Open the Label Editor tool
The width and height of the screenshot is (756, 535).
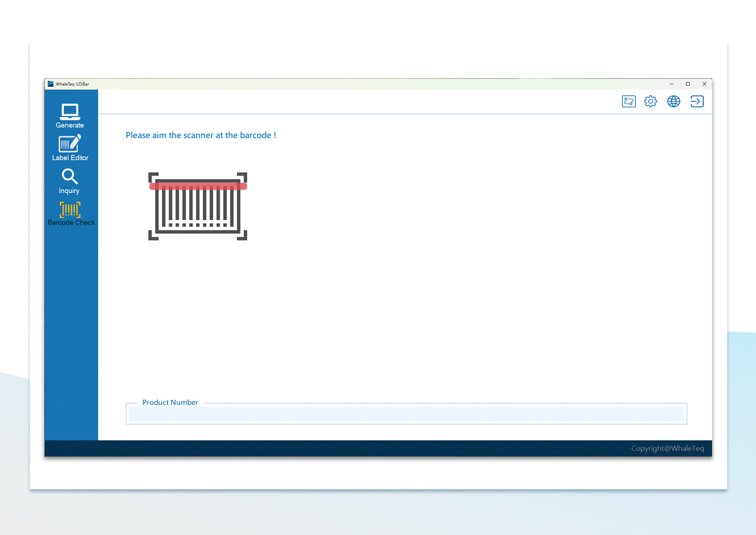tap(70, 148)
